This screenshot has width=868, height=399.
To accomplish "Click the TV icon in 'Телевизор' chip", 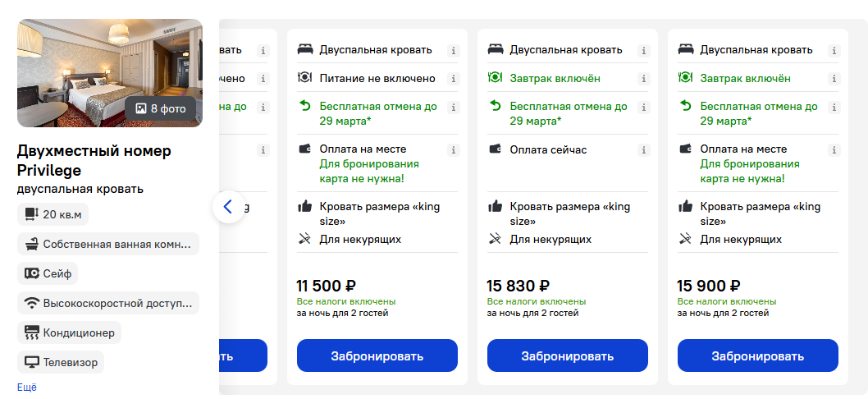I will 31,363.
